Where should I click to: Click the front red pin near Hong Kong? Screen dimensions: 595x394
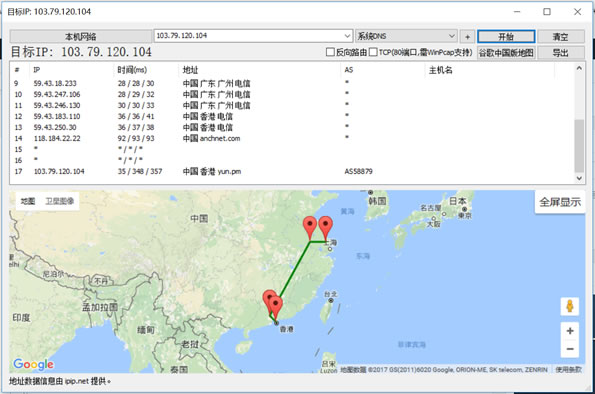[x=275, y=307]
